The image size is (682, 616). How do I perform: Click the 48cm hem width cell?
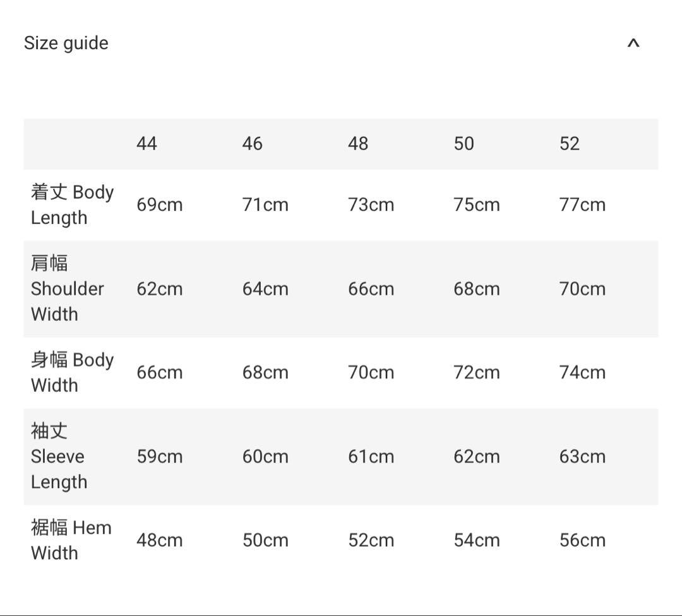coord(160,540)
